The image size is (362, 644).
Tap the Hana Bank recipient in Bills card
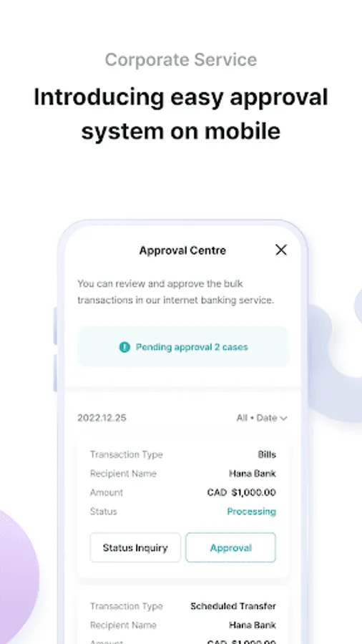coord(253,474)
